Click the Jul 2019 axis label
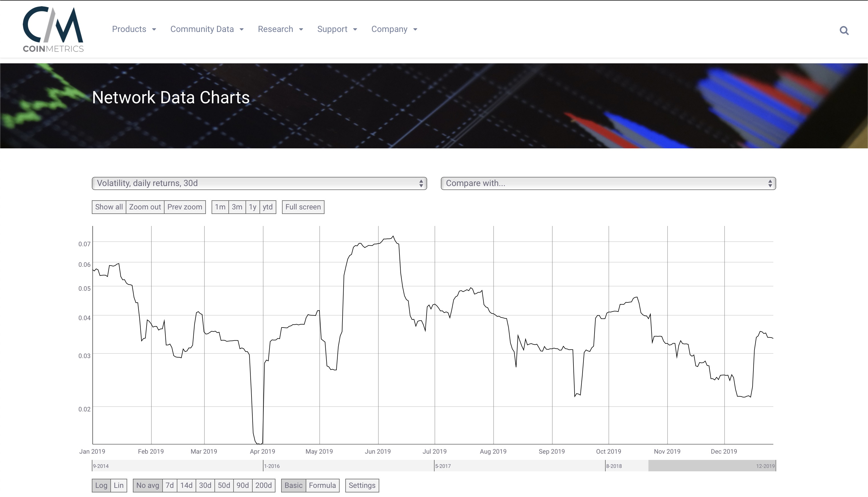 pos(435,451)
